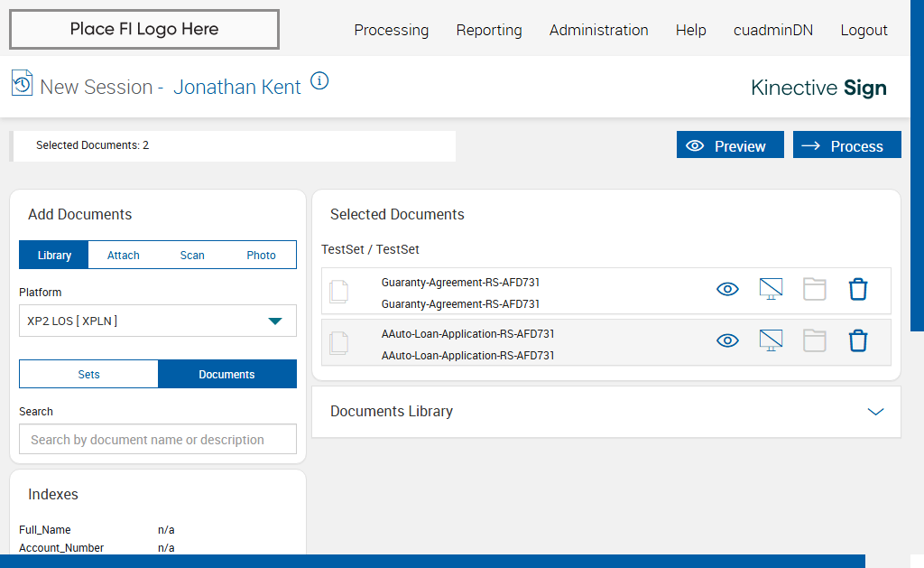This screenshot has width=924, height=568.
Task: View AAuto-Loan-Application using its eye icon
Action: (727, 340)
